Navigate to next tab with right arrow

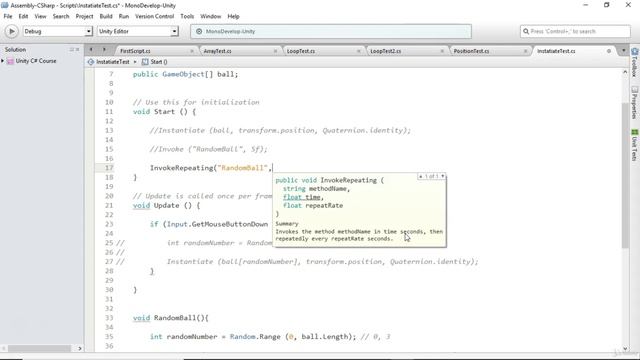[104, 50]
